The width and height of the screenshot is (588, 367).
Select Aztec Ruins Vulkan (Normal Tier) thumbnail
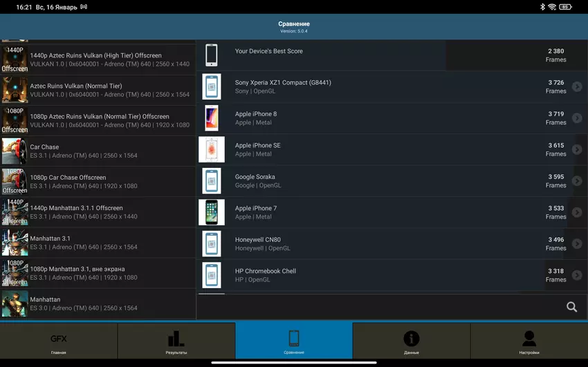click(x=15, y=90)
